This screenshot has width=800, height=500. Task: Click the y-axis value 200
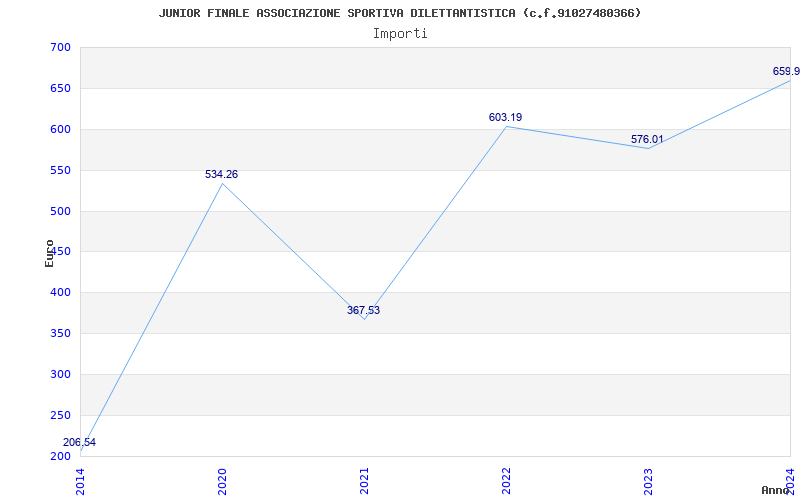[x=60, y=456]
